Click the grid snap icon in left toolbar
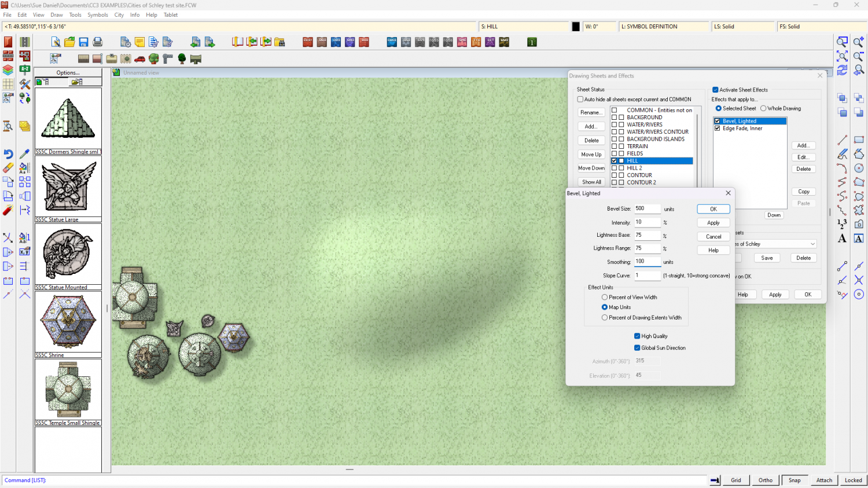Image resolution: width=868 pixels, height=488 pixels. 8,85
